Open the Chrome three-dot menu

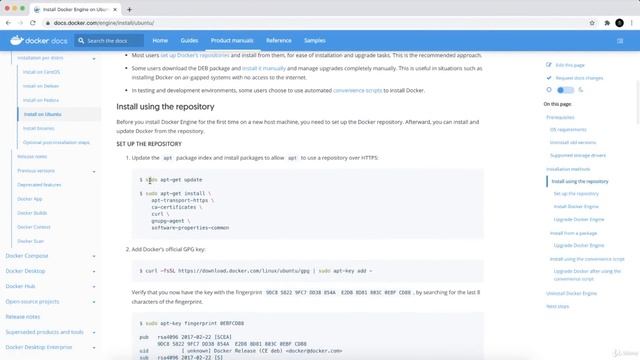(631, 23)
